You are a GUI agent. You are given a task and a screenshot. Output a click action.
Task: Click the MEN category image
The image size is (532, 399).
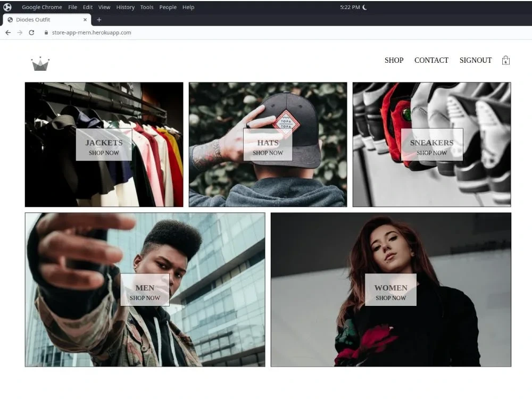(x=145, y=289)
